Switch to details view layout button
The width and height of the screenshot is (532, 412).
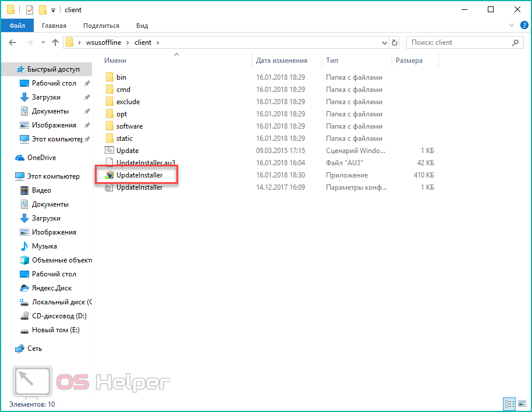click(509, 404)
